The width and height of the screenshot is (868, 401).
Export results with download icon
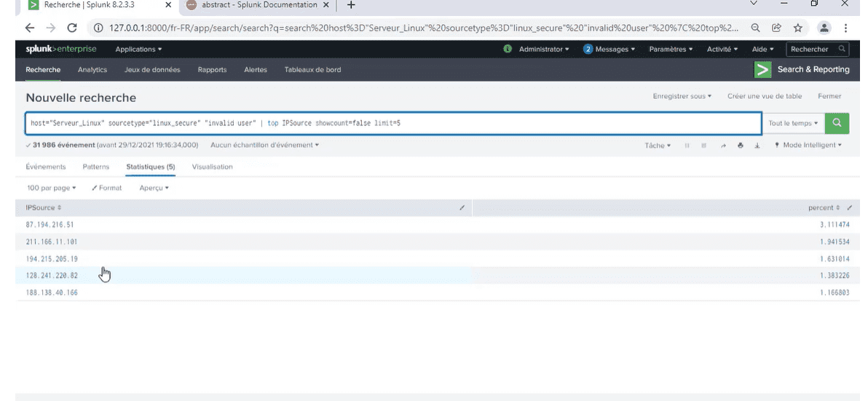[757, 146]
